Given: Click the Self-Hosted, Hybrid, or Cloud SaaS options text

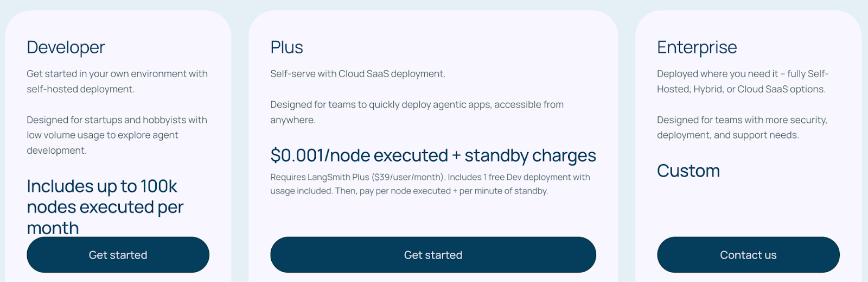Looking at the screenshot, I should 741,89.
